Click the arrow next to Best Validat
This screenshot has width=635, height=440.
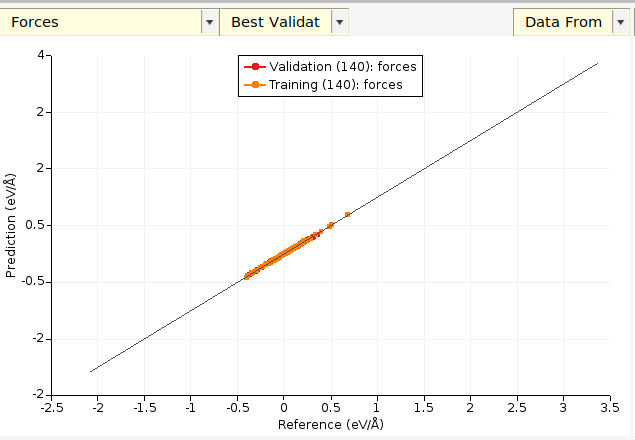[340, 21]
